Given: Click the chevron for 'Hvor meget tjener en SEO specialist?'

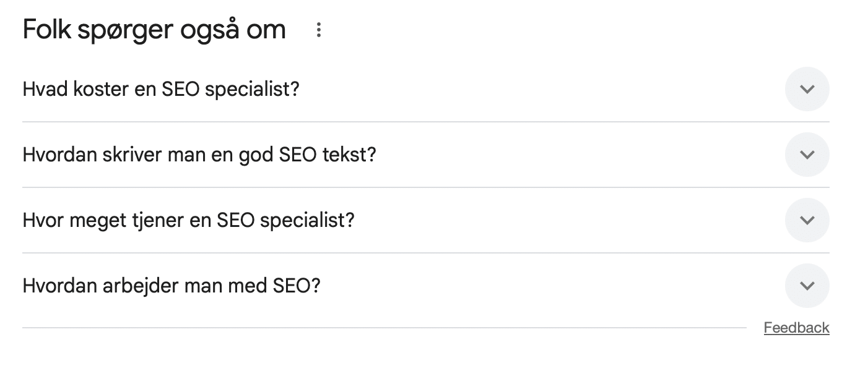Looking at the screenshot, I should pos(807,220).
